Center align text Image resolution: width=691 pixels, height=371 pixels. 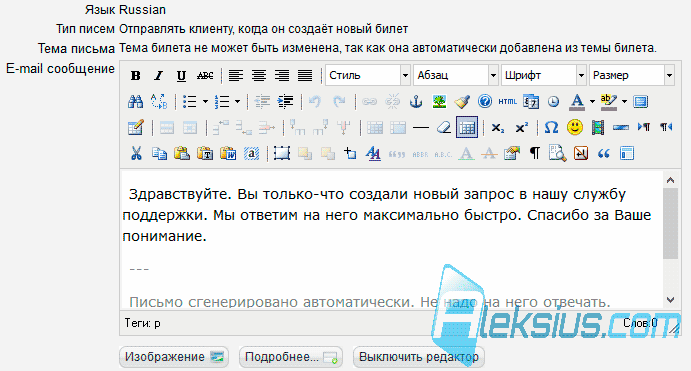pyautogui.click(x=259, y=76)
